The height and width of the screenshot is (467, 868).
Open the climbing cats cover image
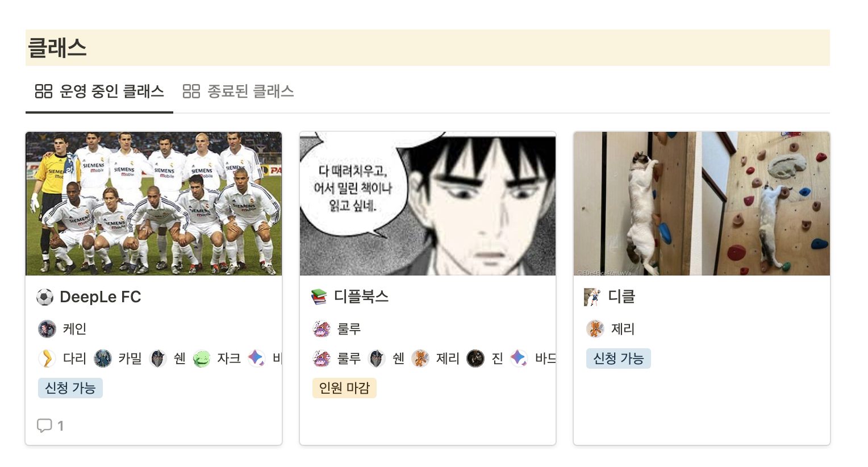[x=702, y=204]
